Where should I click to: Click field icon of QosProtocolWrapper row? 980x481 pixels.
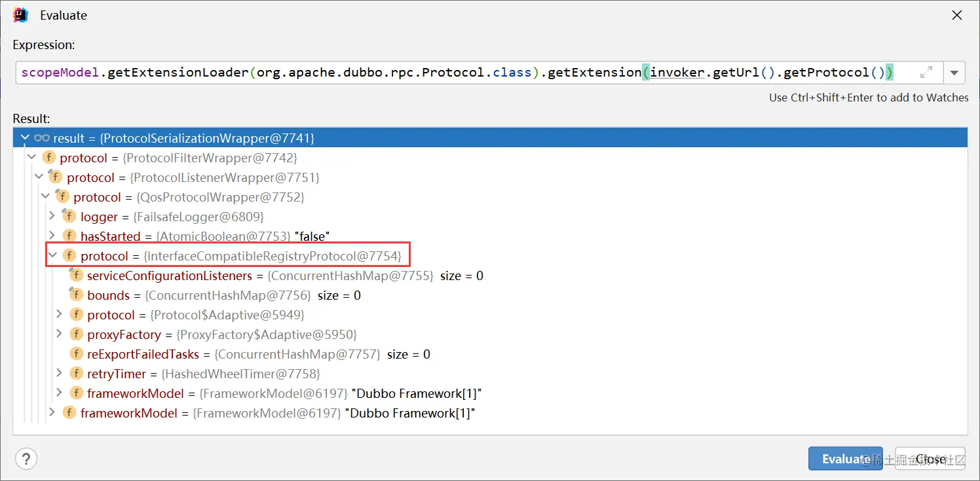(x=62, y=197)
